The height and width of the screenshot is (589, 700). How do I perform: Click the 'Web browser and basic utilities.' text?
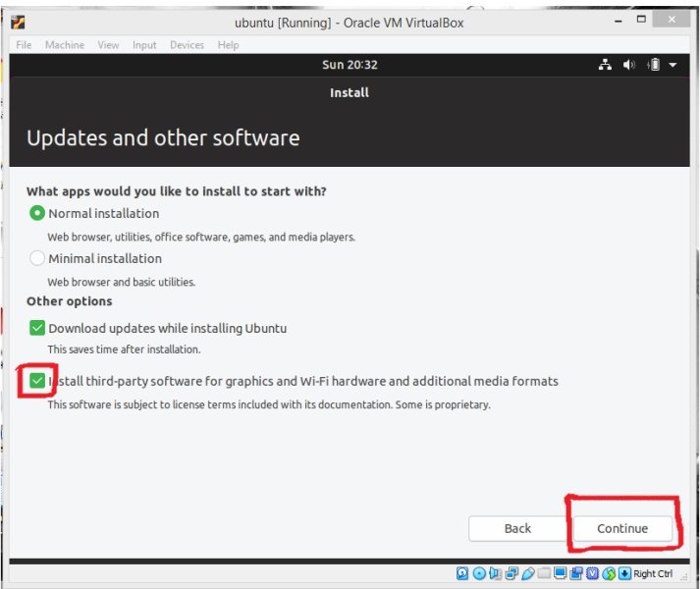(x=122, y=282)
